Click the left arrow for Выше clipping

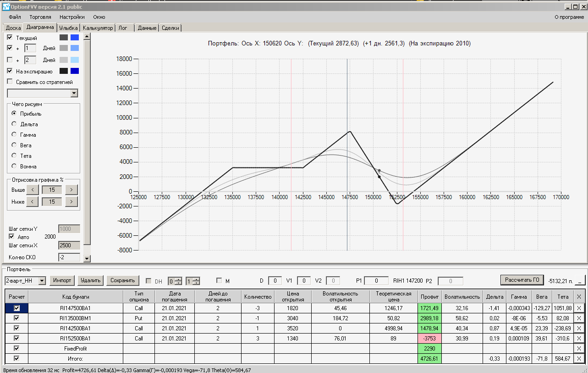pyautogui.click(x=33, y=189)
